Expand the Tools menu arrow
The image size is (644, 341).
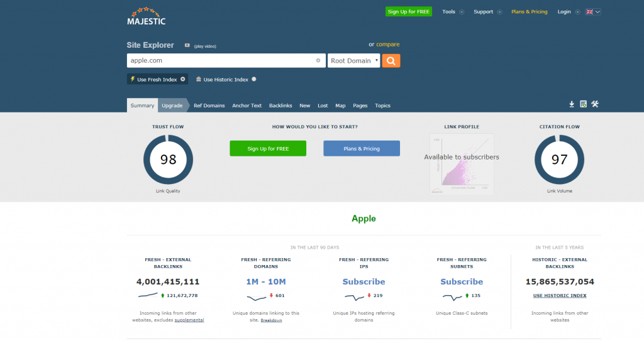pos(462,12)
